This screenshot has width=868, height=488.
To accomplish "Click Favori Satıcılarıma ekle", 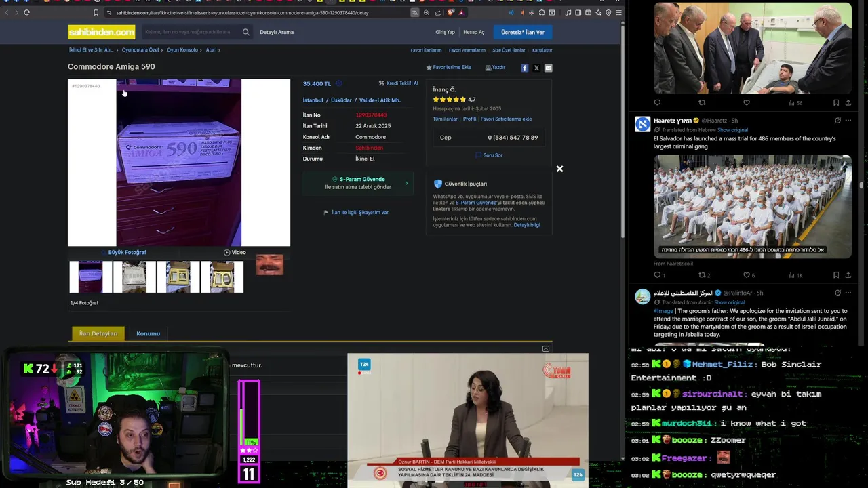I will (506, 119).
